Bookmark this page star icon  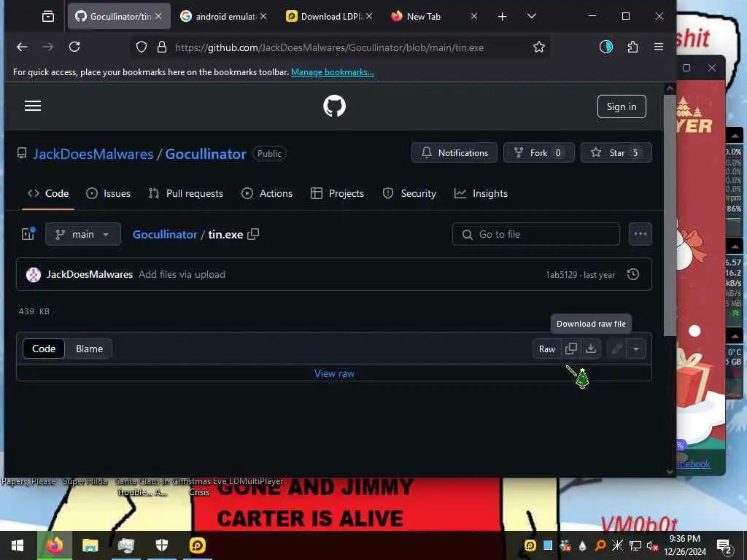tap(539, 47)
